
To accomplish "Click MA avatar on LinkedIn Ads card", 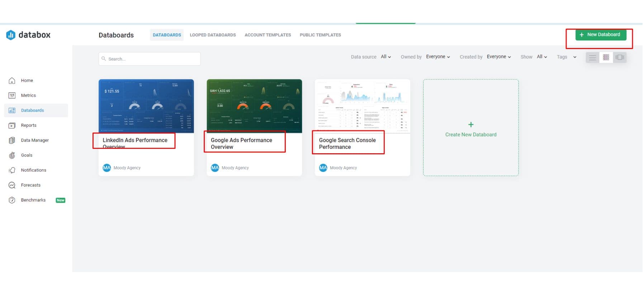I will click(107, 168).
